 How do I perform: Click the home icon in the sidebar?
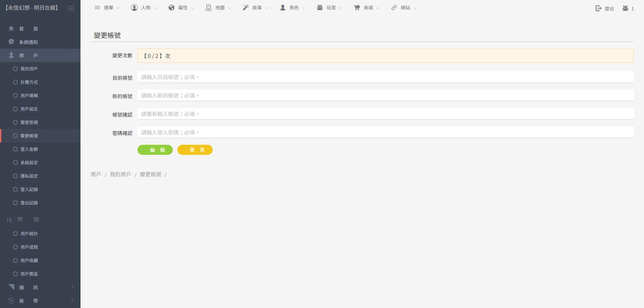pyautogui.click(x=11, y=29)
